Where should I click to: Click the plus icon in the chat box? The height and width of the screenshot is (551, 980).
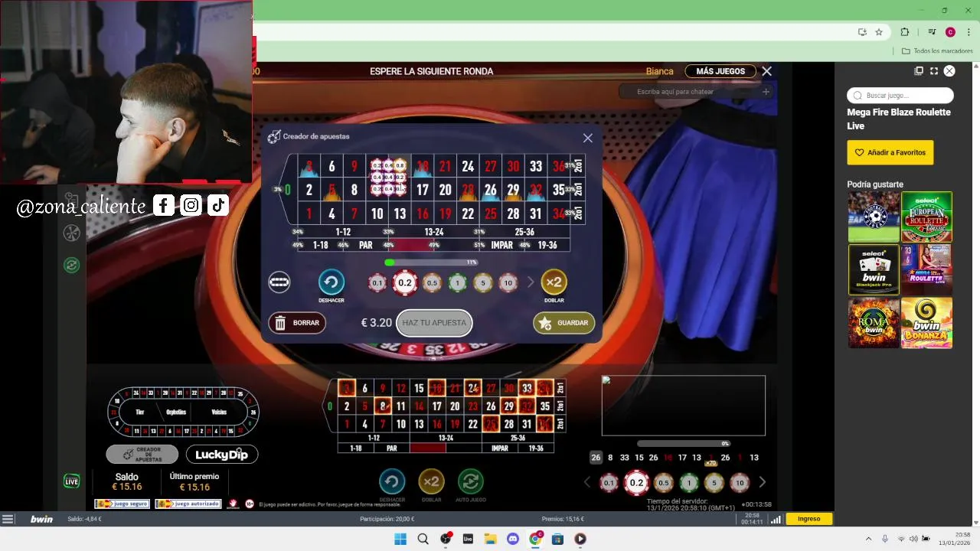click(x=766, y=92)
